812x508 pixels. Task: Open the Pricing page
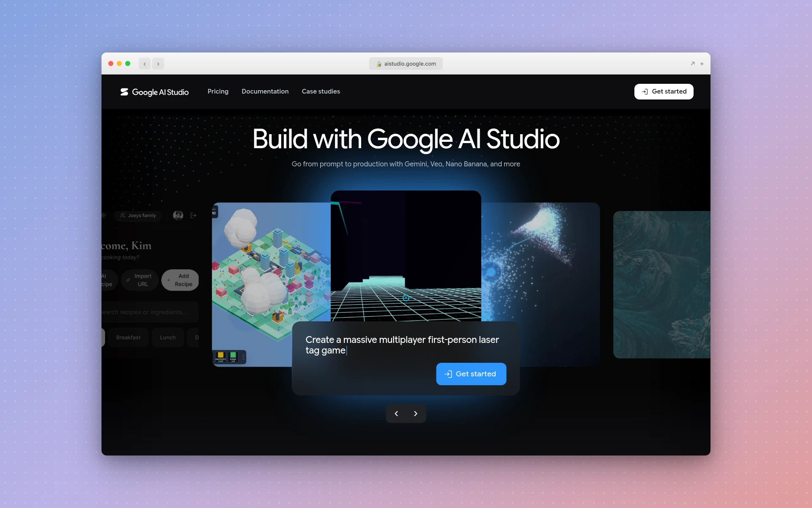click(x=218, y=91)
